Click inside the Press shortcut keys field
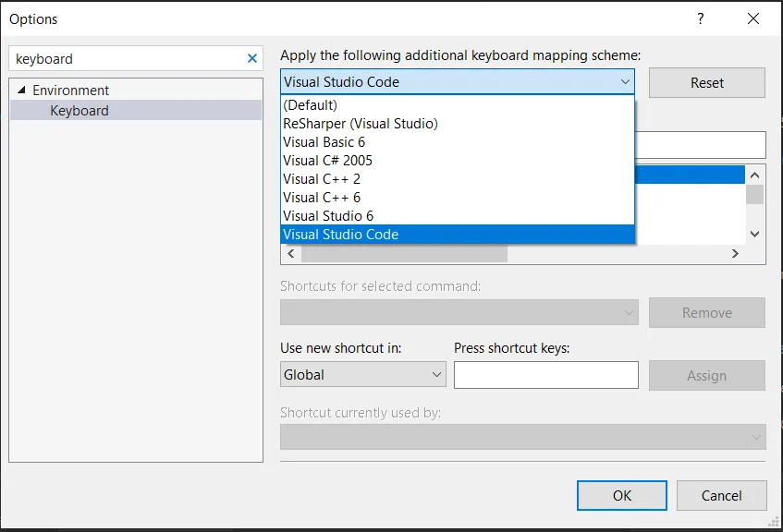 pos(545,375)
